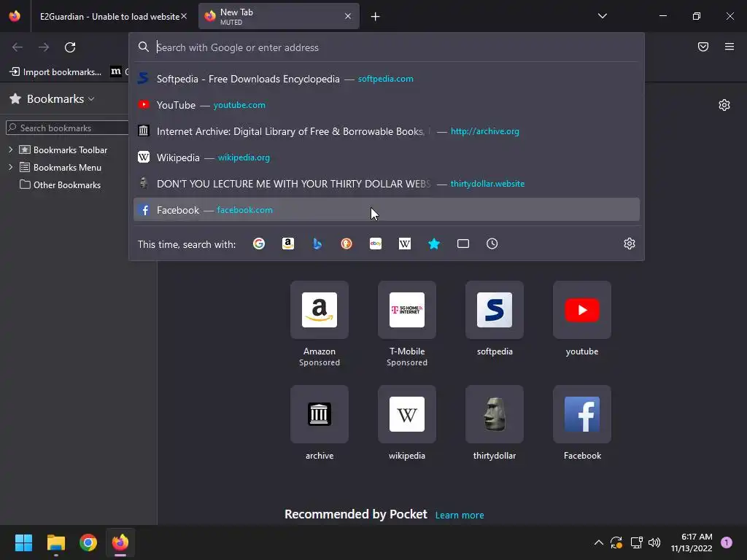Image resolution: width=747 pixels, height=560 pixels.
Task: Close the New Tab tab
Action: [348, 16]
